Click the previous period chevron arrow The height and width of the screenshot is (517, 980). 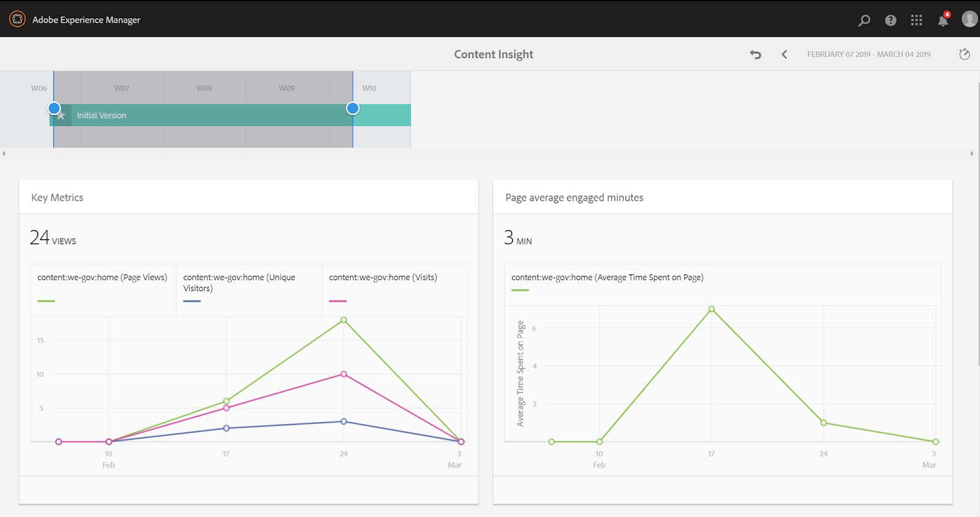point(784,55)
